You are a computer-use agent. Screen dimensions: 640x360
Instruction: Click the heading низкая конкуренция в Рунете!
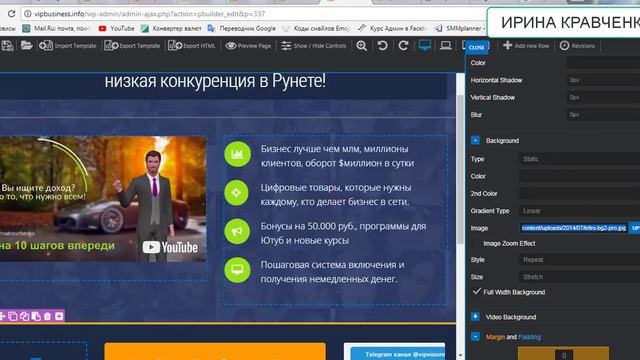(x=215, y=80)
